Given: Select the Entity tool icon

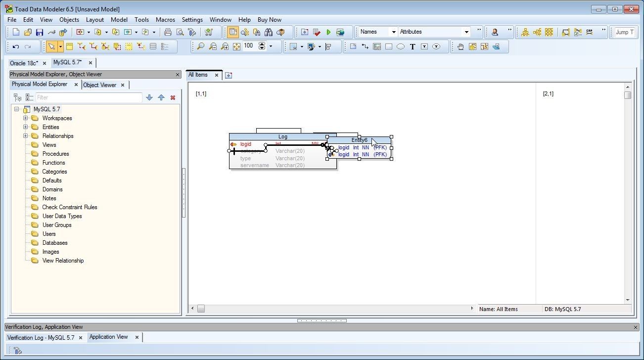Looking at the screenshot, I should point(69,46).
